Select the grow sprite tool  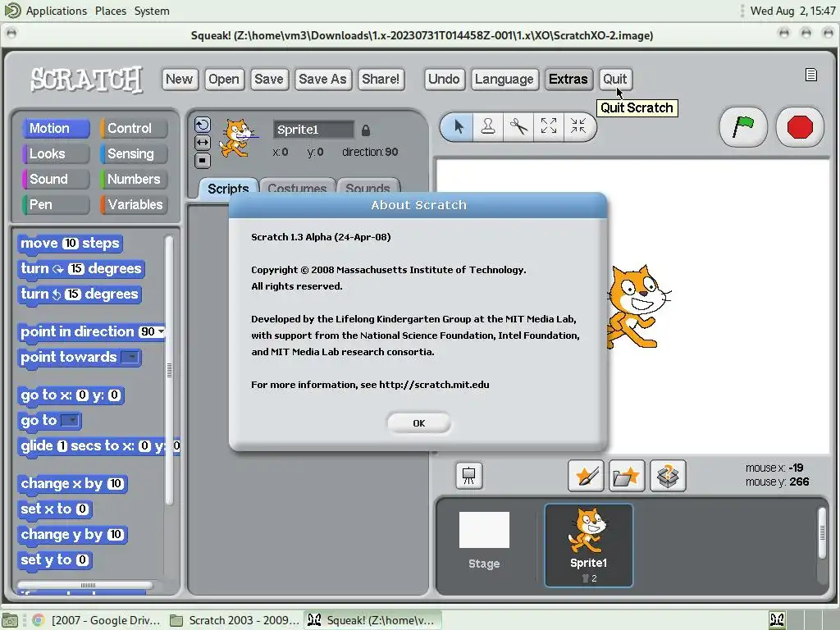tap(548, 127)
